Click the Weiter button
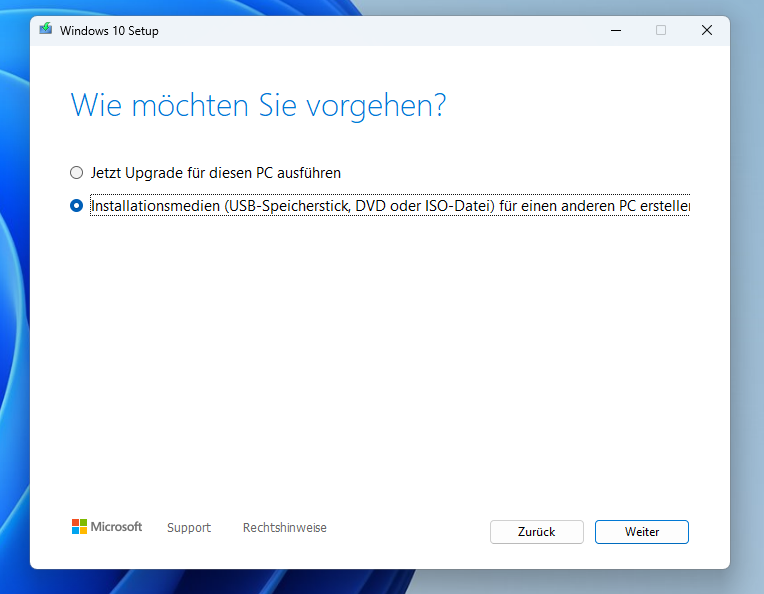The width and height of the screenshot is (764, 594). [x=642, y=532]
